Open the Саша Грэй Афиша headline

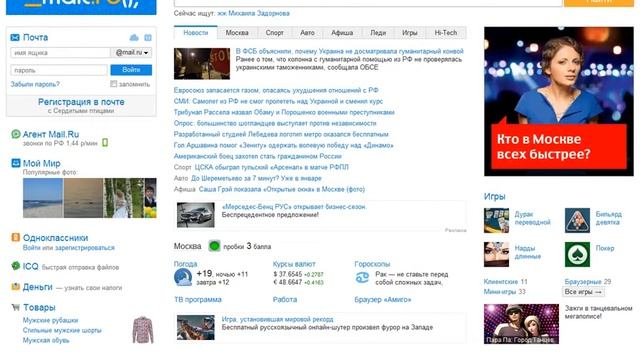pyautogui.click(x=282, y=189)
